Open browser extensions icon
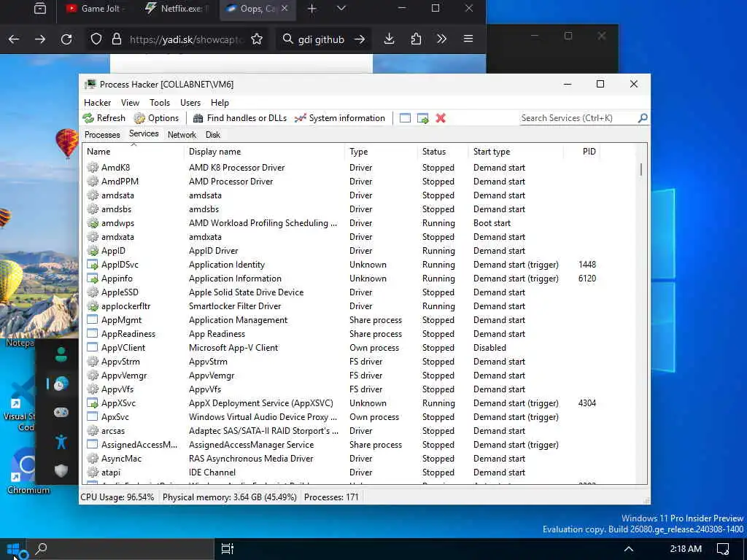 416,39
